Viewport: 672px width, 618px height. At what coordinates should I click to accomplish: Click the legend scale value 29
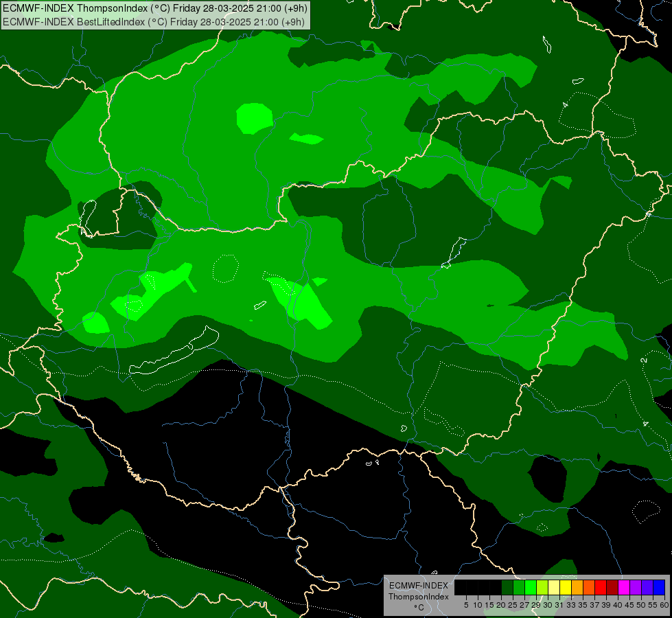[x=536, y=605]
